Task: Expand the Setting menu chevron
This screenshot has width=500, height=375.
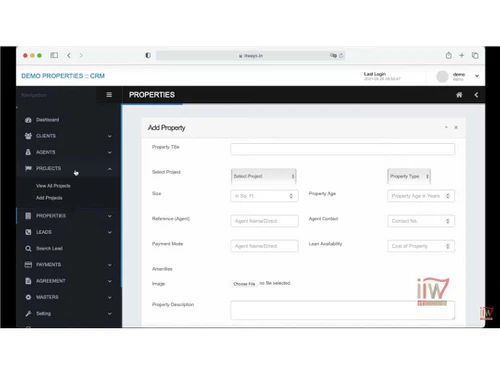Action: (110, 314)
